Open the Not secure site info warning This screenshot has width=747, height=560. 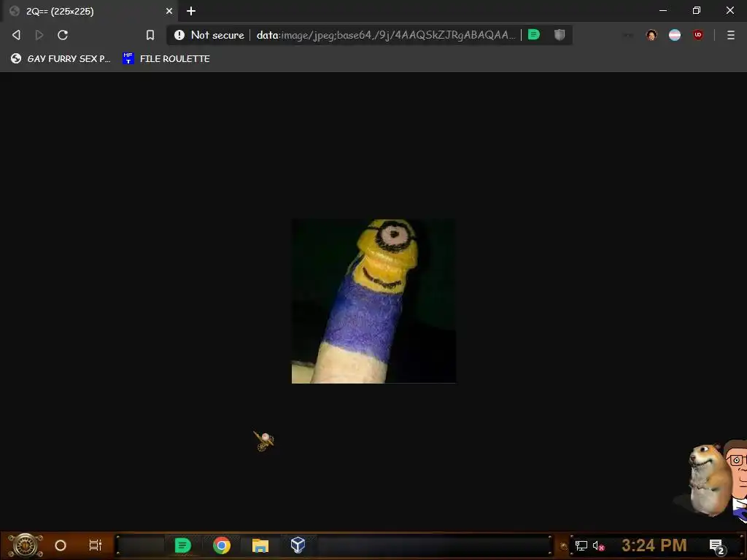(209, 35)
